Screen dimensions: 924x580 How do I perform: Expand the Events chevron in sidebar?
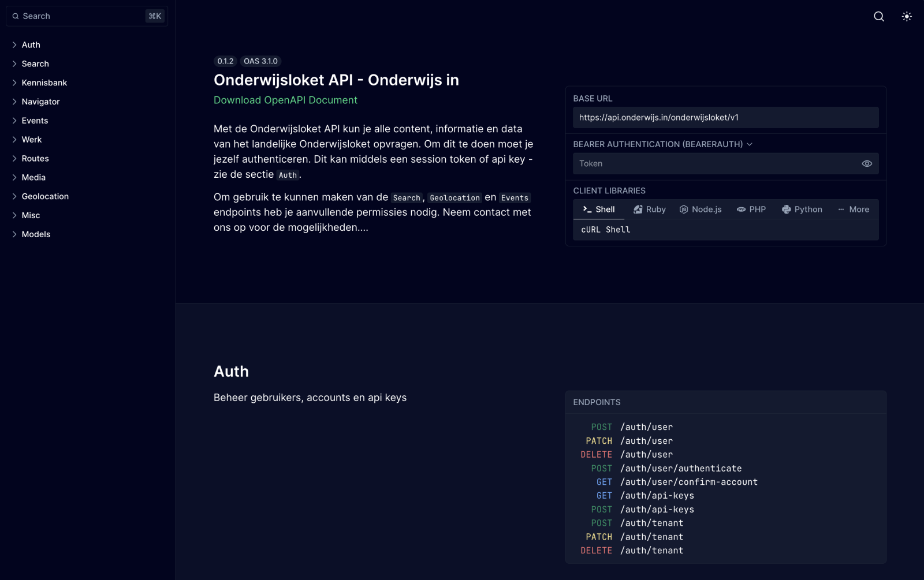click(14, 121)
